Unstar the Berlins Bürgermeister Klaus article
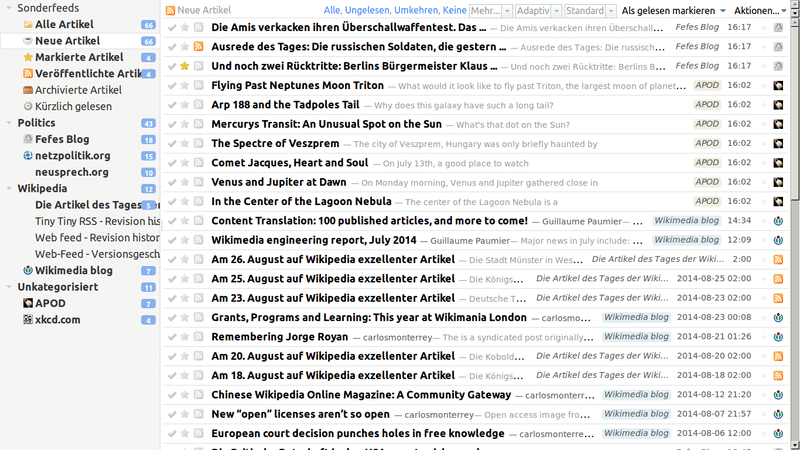Image resolution: width=800 pixels, height=450 pixels. 185,66
